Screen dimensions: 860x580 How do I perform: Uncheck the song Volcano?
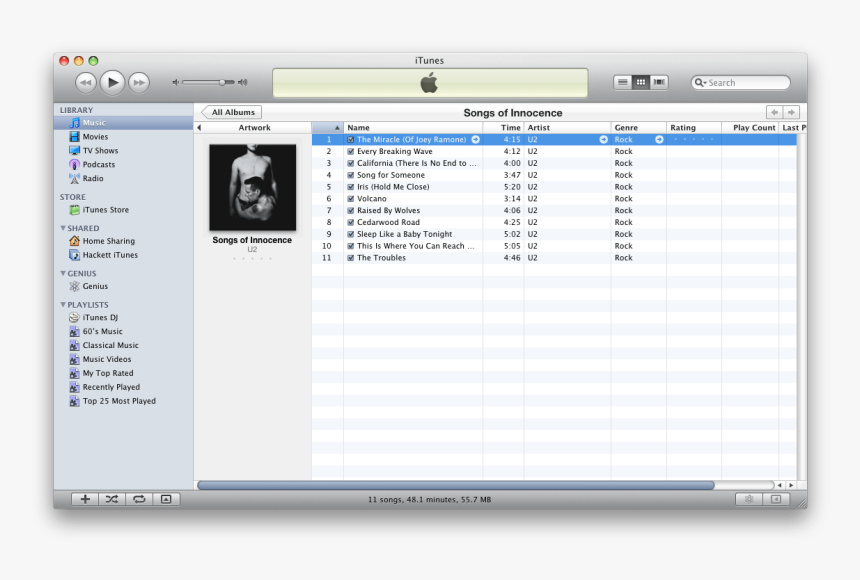pos(349,198)
